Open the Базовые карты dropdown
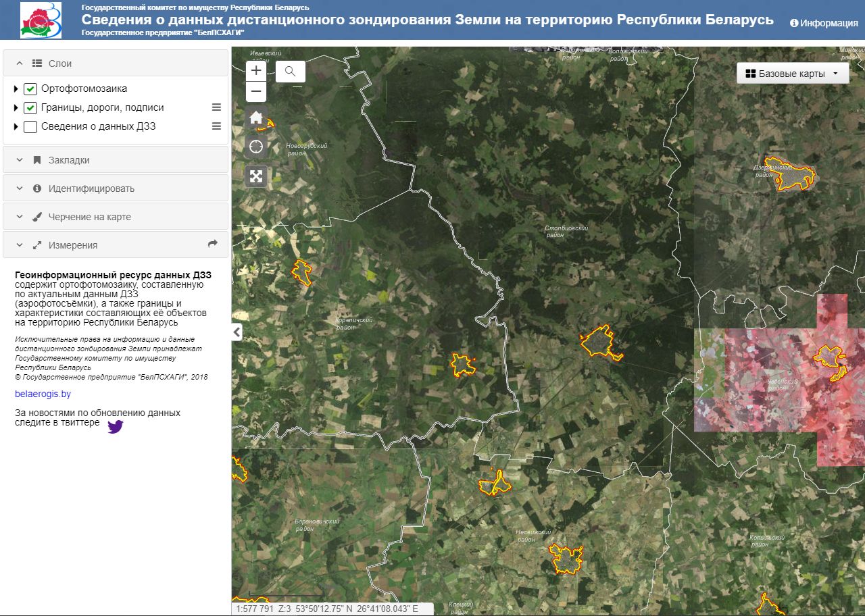This screenshot has width=865, height=616. point(792,74)
